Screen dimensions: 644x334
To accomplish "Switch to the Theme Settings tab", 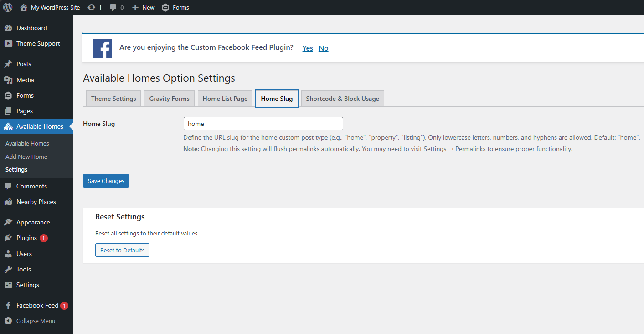I will click(113, 99).
